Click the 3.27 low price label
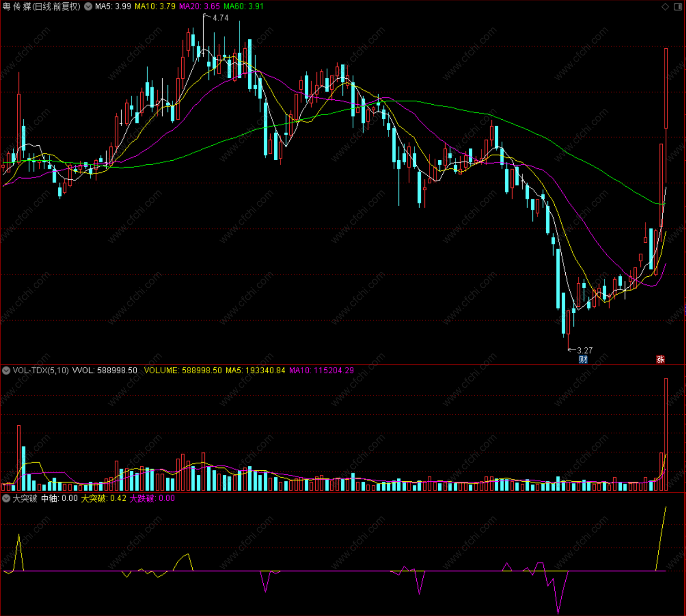The height and width of the screenshot is (616, 686). [585, 350]
